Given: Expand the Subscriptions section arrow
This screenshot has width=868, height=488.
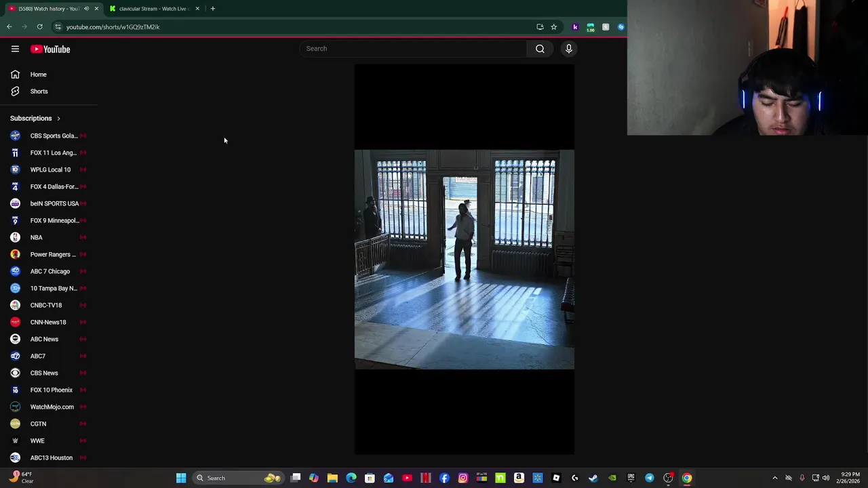Looking at the screenshot, I should coord(58,119).
